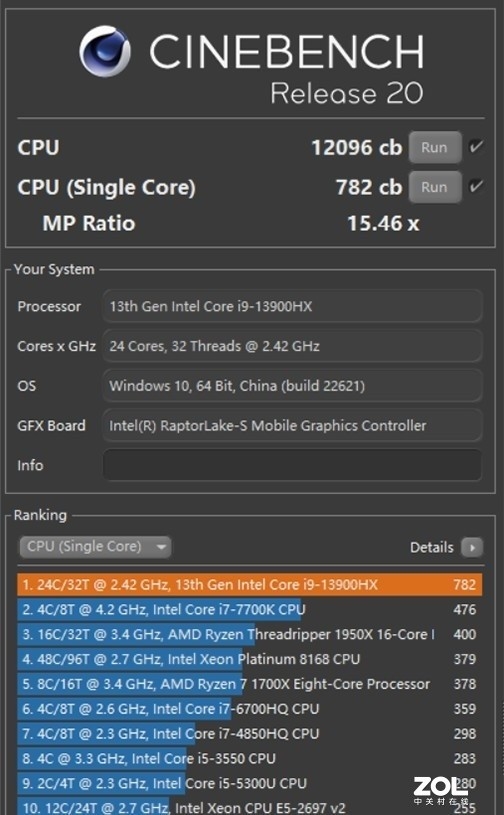Run the CPU Single Core benchmark
Viewport: 504px width, 815px height.
click(x=435, y=187)
